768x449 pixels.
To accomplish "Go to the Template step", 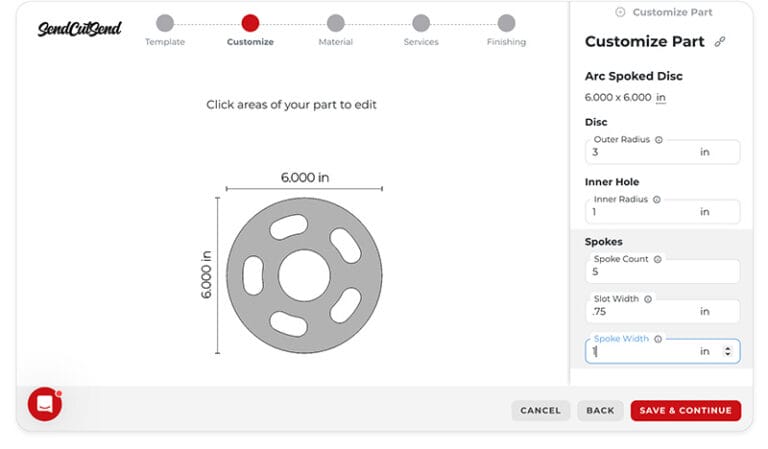I will tap(165, 23).
